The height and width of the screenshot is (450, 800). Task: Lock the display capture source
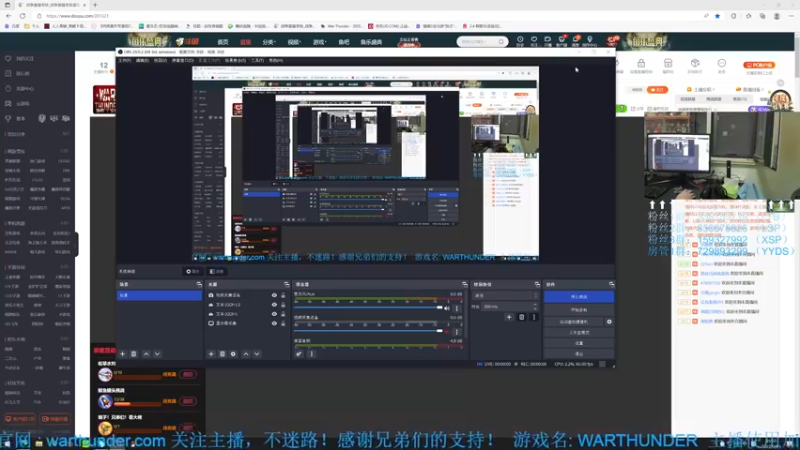283,323
